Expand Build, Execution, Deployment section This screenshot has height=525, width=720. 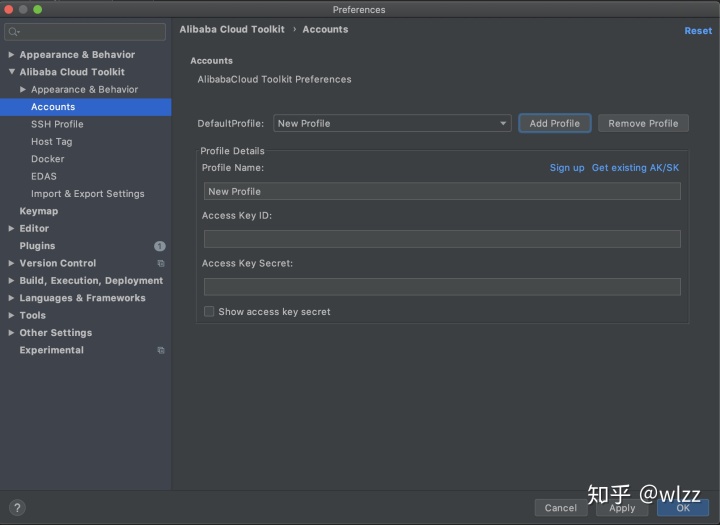tap(11, 281)
